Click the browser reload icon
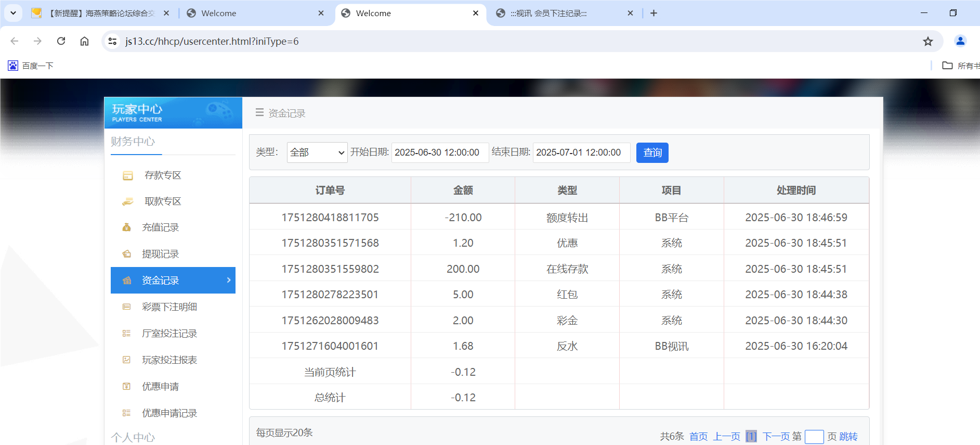980x445 pixels. click(61, 41)
